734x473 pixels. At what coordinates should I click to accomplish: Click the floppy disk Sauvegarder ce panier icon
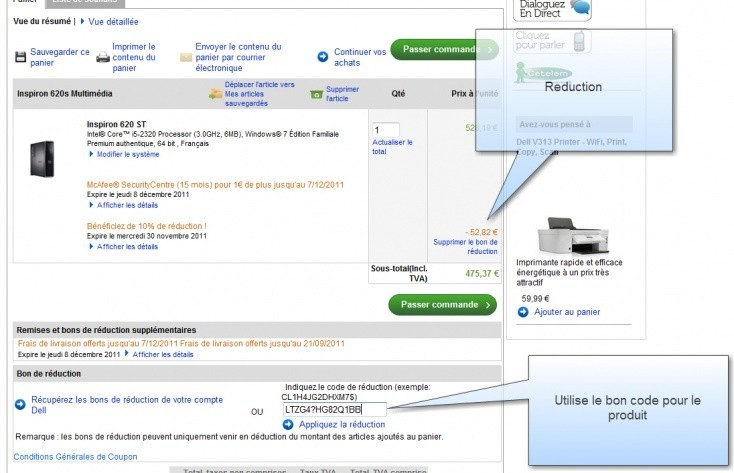point(21,57)
